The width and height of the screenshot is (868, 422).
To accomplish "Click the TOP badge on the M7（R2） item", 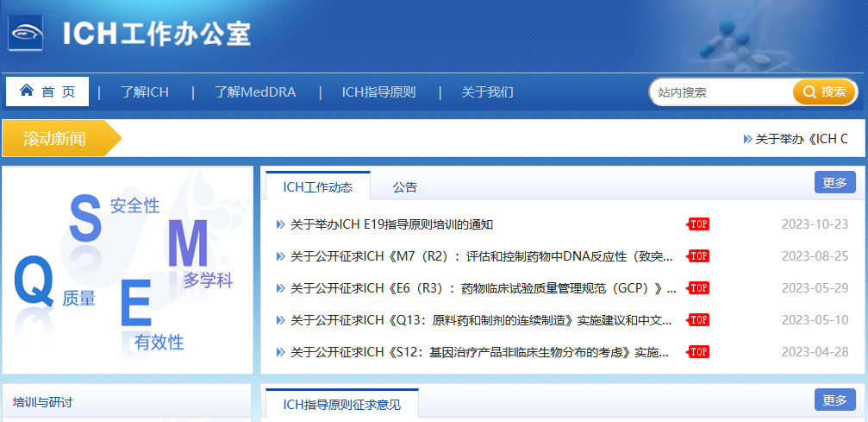I will [698, 255].
